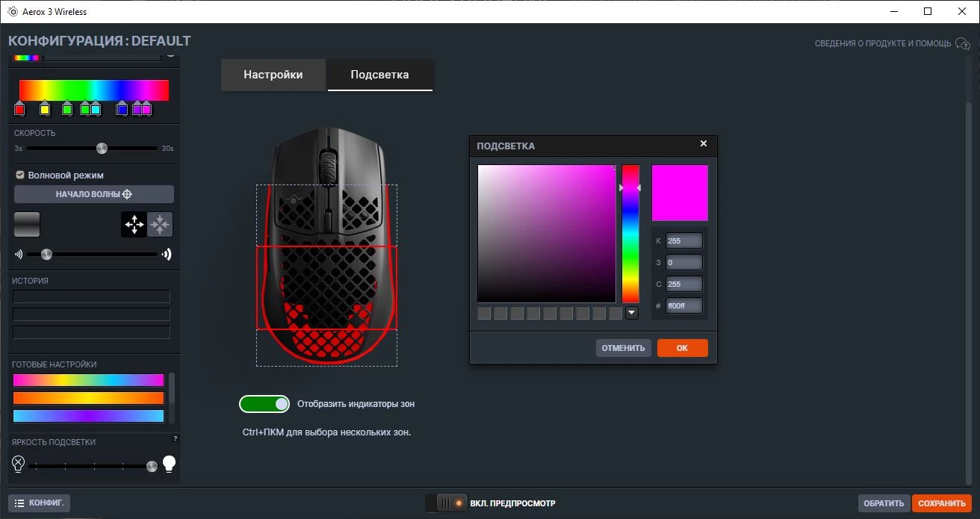Open the brightness help question mark
Viewport: 980px width, 519px height.
(x=176, y=438)
